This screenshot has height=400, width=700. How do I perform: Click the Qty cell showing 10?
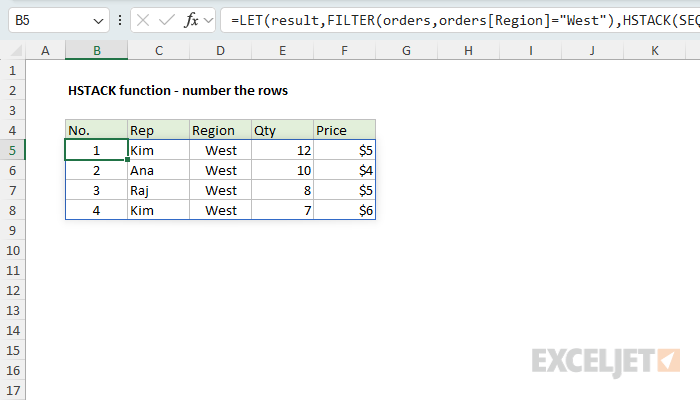pyautogui.click(x=283, y=171)
